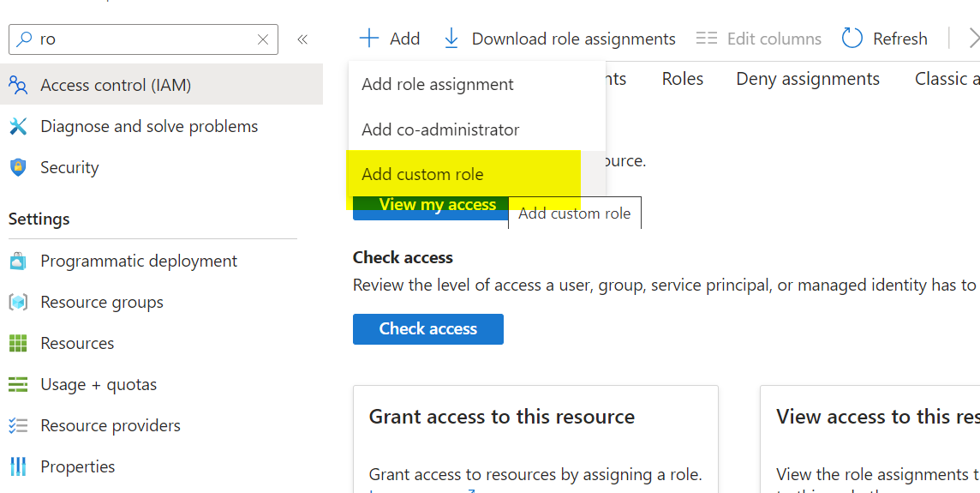Open Resources list
The width and height of the screenshot is (980, 493).
tap(77, 344)
